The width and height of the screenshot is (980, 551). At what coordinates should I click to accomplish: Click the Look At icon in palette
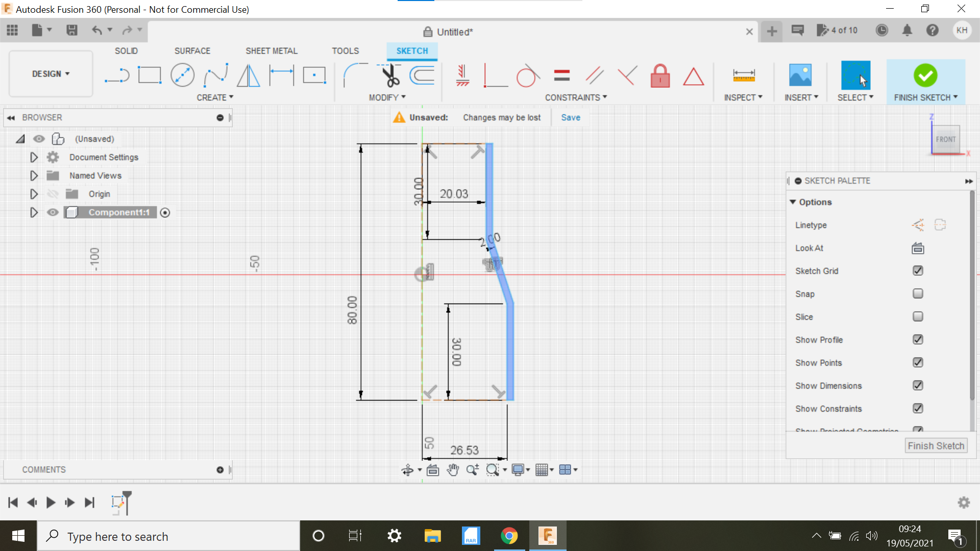(917, 247)
